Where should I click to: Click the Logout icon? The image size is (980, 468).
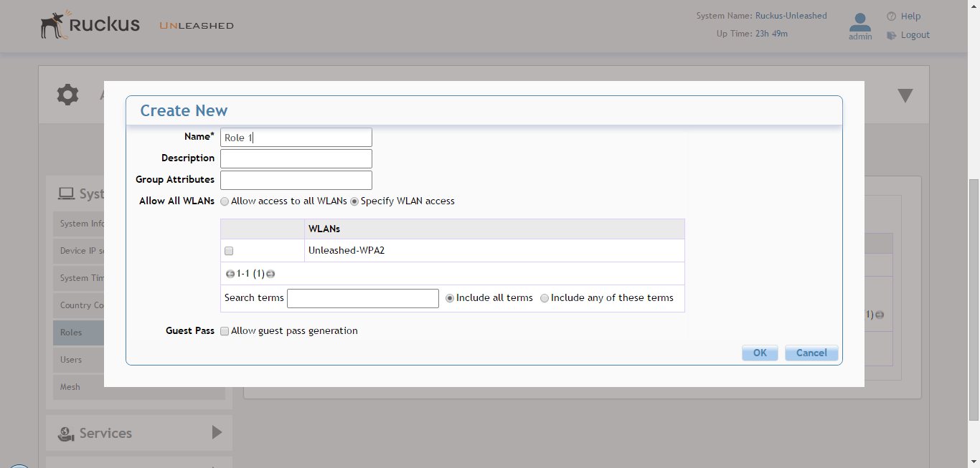[891, 35]
